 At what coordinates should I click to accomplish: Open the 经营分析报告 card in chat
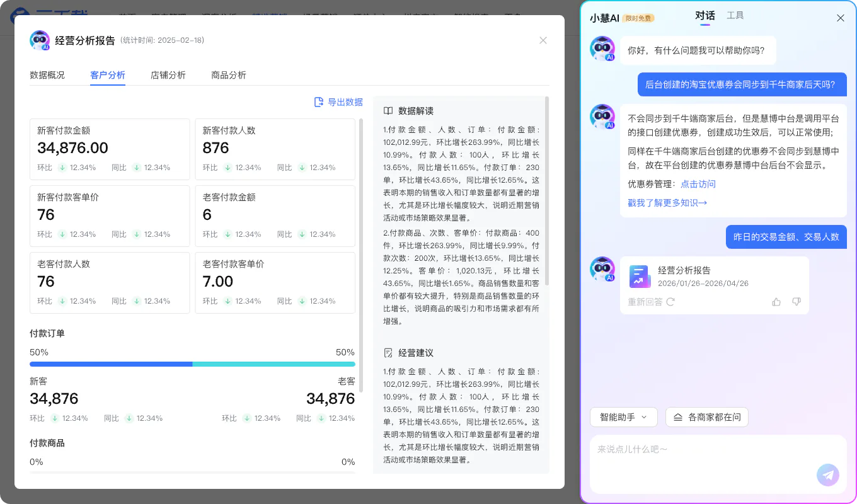click(x=714, y=285)
